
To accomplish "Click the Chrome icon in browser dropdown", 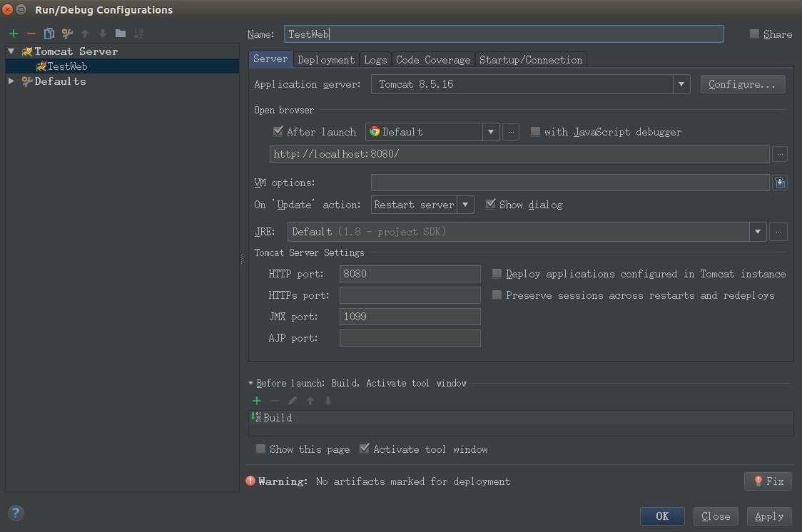I will (375, 132).
